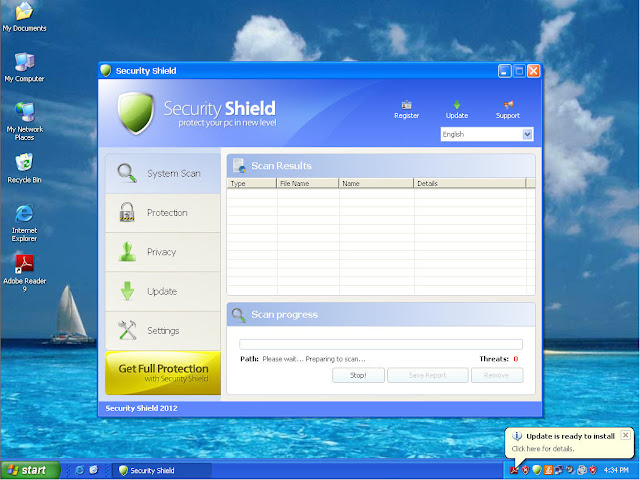Switch to the Privacy section

[163, 252]
